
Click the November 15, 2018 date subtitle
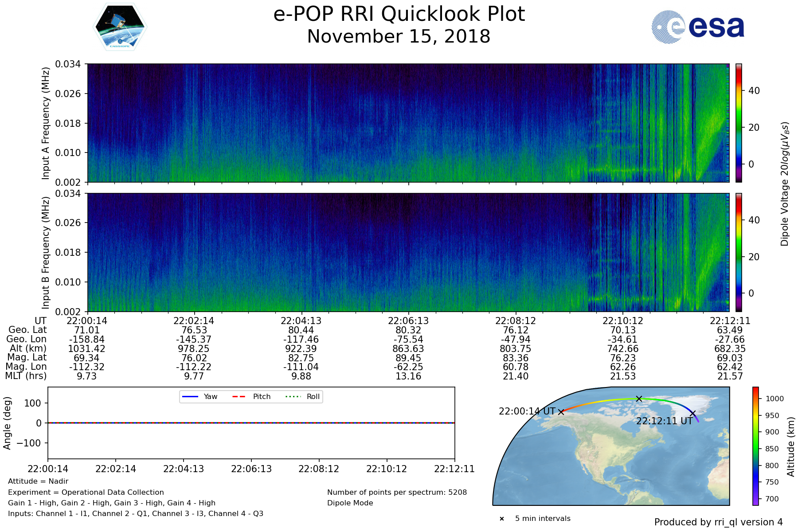coord(399,36)
